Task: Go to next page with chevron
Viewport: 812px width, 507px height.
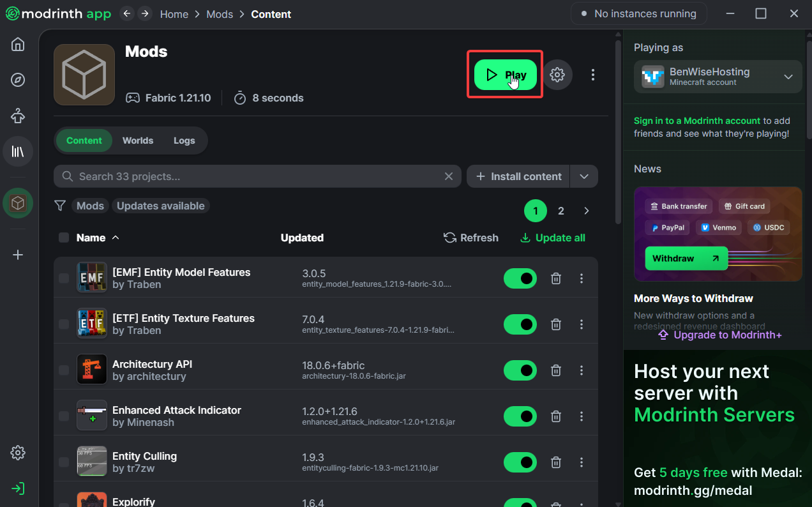Action: 587,211
